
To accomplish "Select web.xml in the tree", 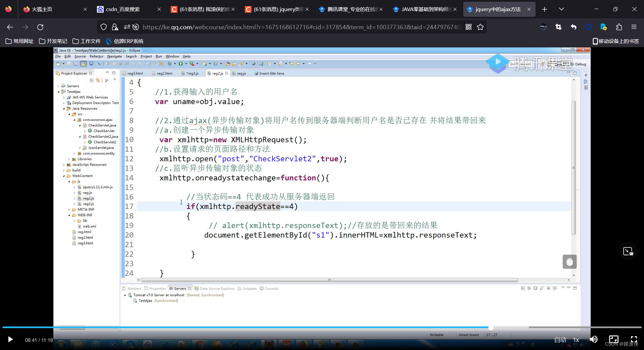I will coord(87,226).
